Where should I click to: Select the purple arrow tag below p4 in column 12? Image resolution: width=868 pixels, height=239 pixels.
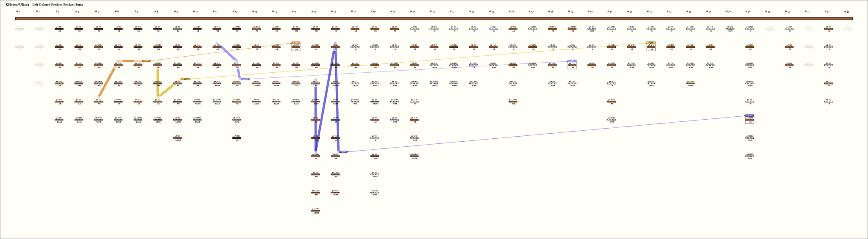pyautogui.click(x=245, y=79)
